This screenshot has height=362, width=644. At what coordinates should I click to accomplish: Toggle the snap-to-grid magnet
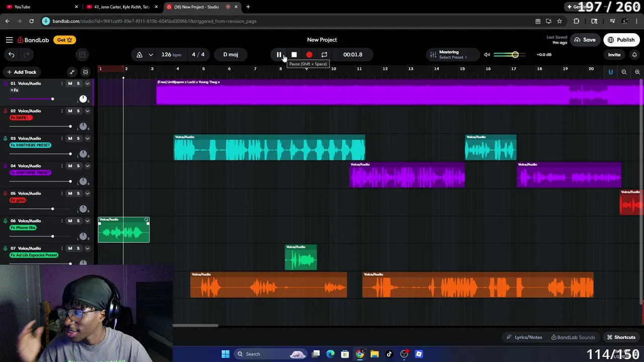(611, 72)
